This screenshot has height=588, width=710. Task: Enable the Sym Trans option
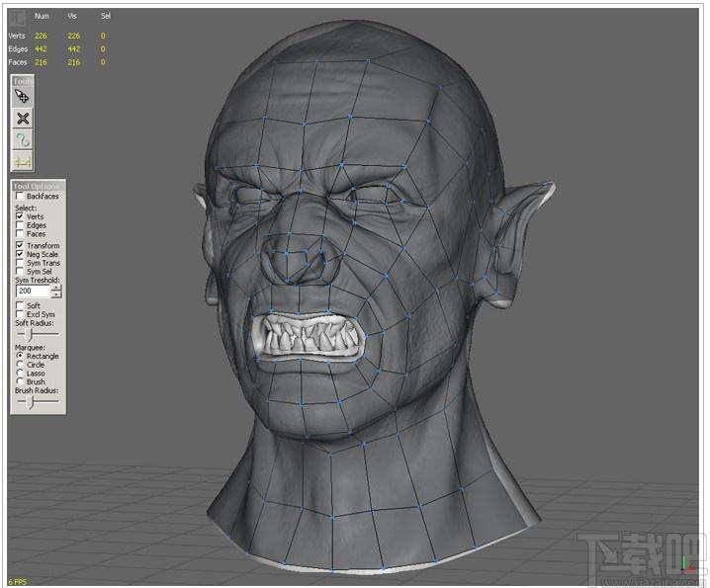[x=20, y=263]
